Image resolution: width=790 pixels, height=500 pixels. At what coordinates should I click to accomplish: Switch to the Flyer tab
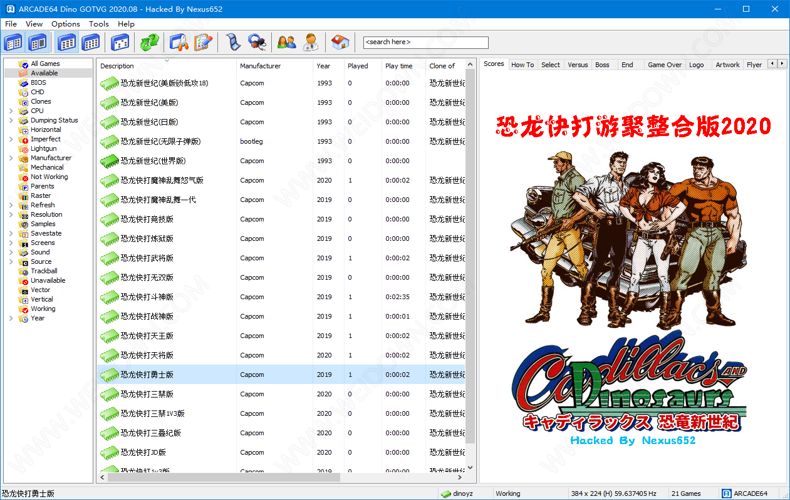(x=754, y=65)
